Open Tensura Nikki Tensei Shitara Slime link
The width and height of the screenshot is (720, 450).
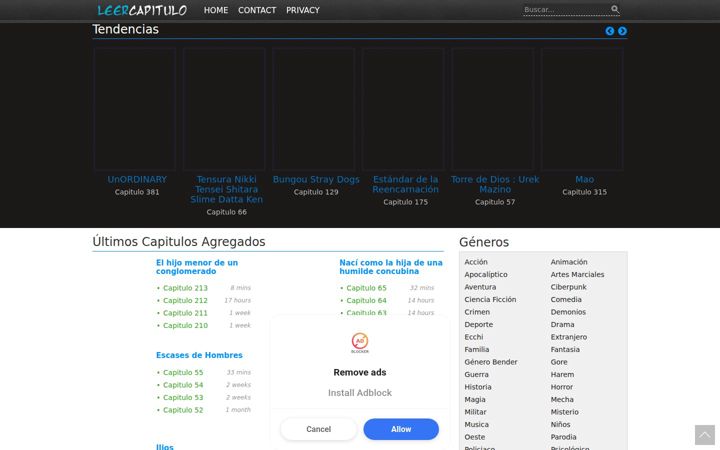226,189
